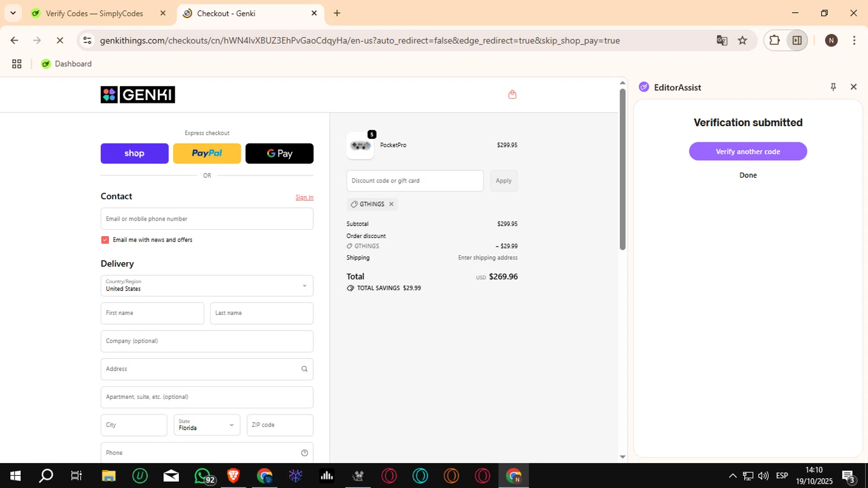
Task: Focus the Email or mobile phone number field
Action: point(207,219)
